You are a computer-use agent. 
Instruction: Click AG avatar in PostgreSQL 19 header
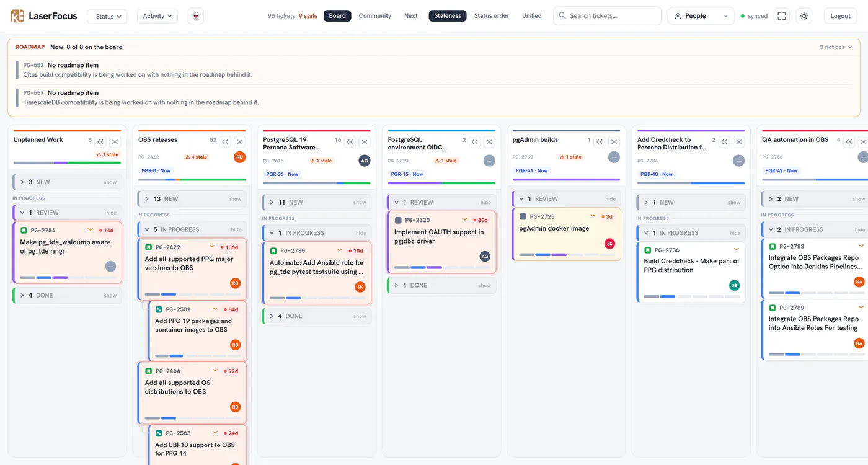[x=365, y=161]
